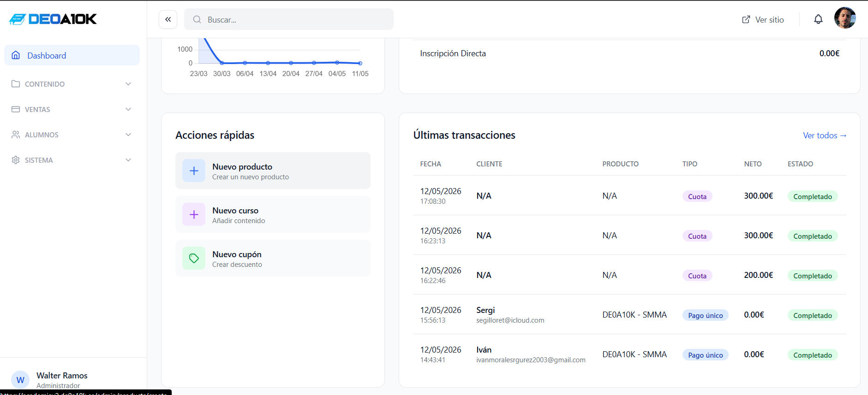Open the Dashboard menu item
Viewport: 868px width, 395px height.
tap(72, 55)
